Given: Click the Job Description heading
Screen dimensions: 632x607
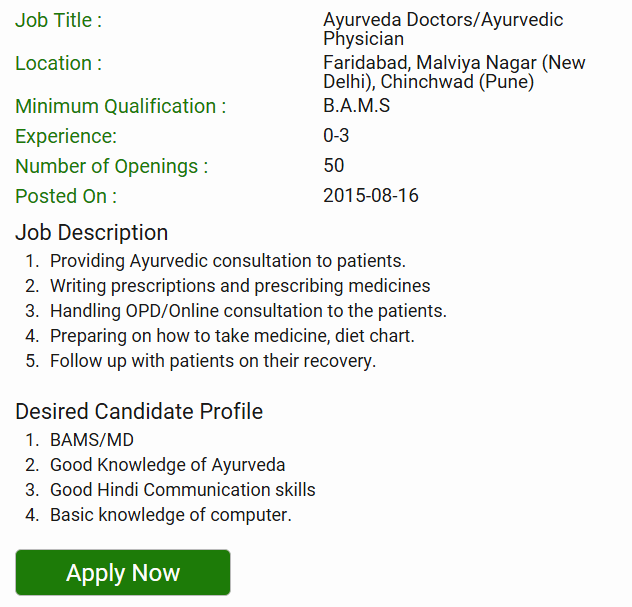Looking at the screenshot, I should 92,233.
